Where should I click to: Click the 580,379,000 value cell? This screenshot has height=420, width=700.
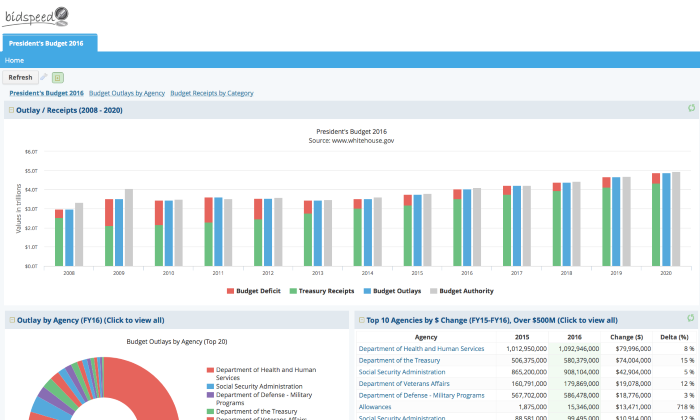(x=575, y=360)
